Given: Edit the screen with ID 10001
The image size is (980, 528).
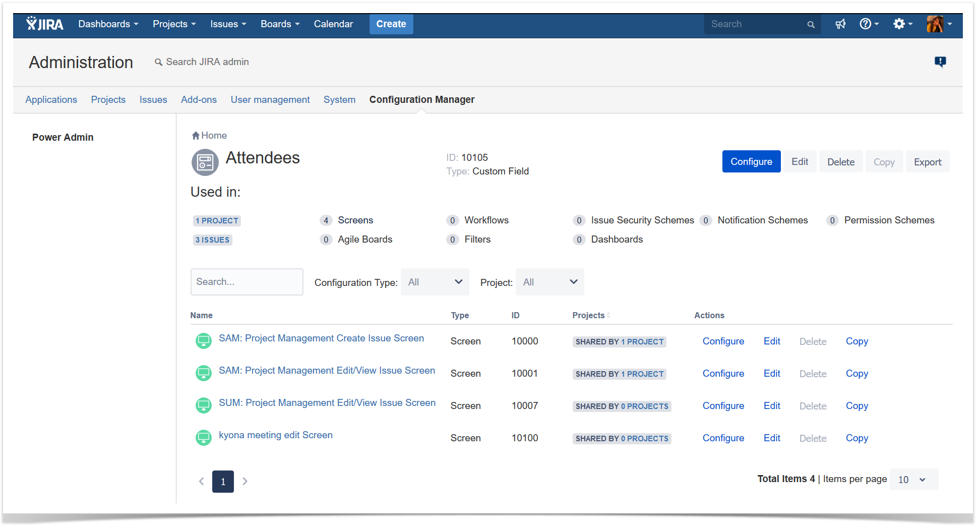Looking at the screenshot, I should pos(772,374).
